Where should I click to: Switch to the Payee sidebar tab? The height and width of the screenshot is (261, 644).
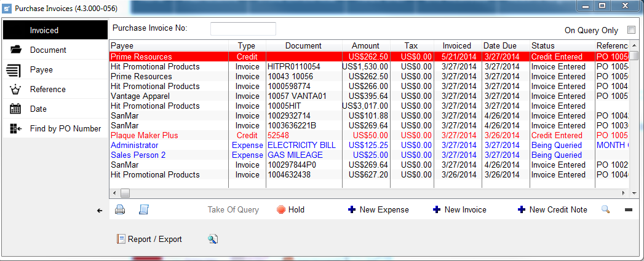click(55, 70)
